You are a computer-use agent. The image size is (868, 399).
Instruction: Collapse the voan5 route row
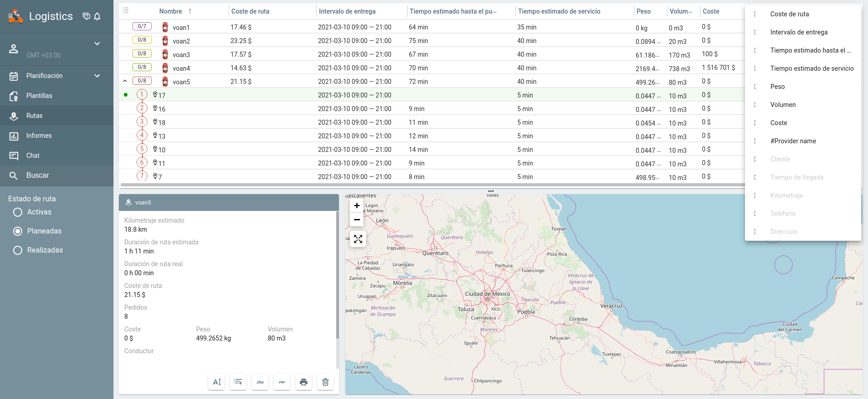(x=125, y=81)
